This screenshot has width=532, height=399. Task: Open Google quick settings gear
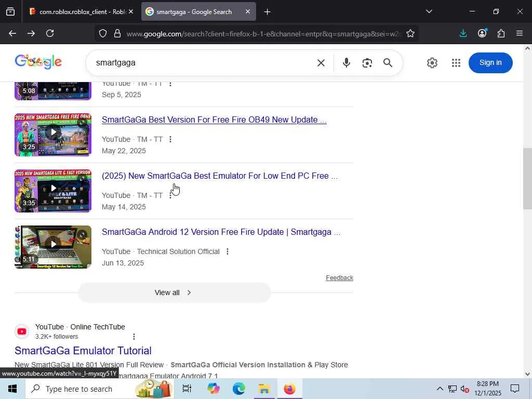click(x=432, y=63)
